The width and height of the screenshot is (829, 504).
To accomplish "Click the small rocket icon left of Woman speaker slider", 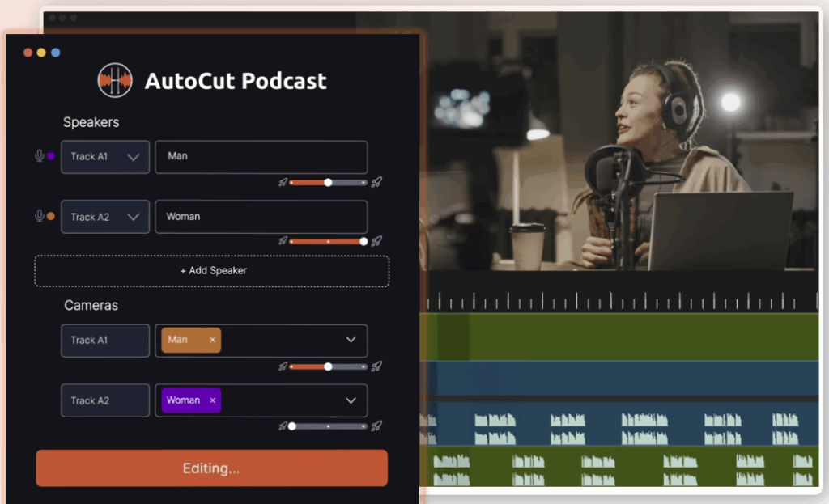I will tap(283, 241).
